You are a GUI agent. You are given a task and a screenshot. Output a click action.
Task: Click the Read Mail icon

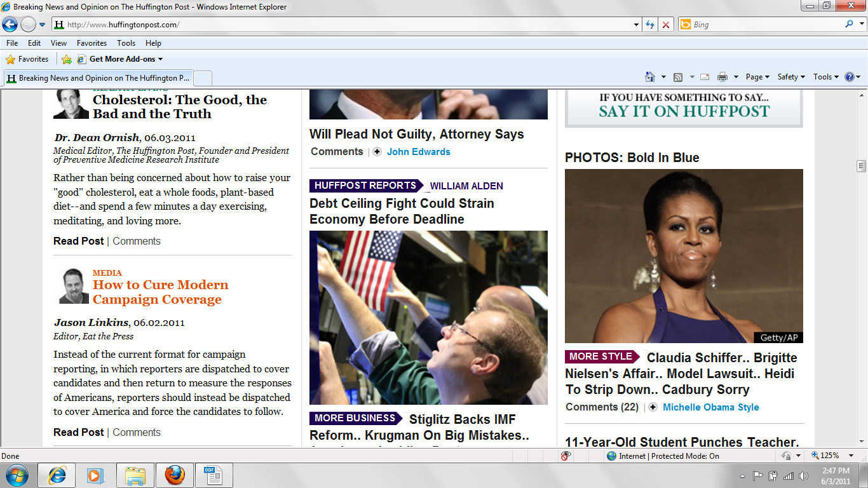pyautogui.click(x=704, y=77)
